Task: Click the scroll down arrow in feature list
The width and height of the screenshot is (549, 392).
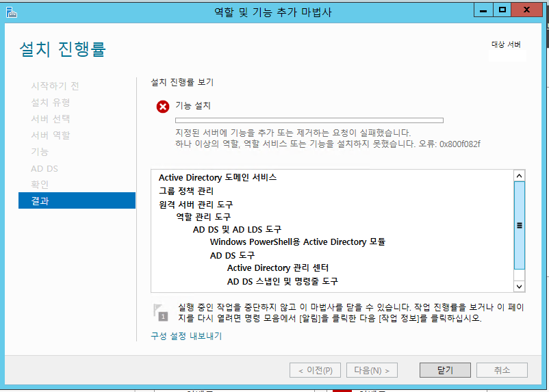Action: pos(520,287)
